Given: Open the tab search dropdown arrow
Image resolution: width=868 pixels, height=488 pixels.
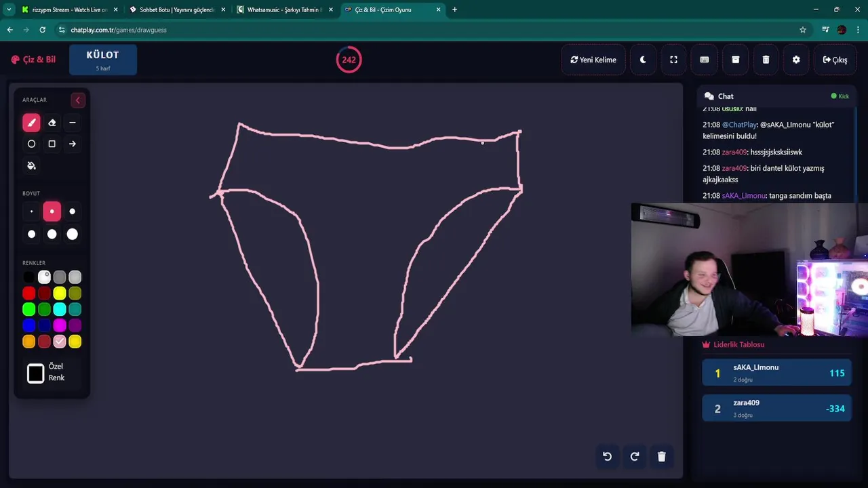Looking at the screenshot, I should tap(9, 9).
